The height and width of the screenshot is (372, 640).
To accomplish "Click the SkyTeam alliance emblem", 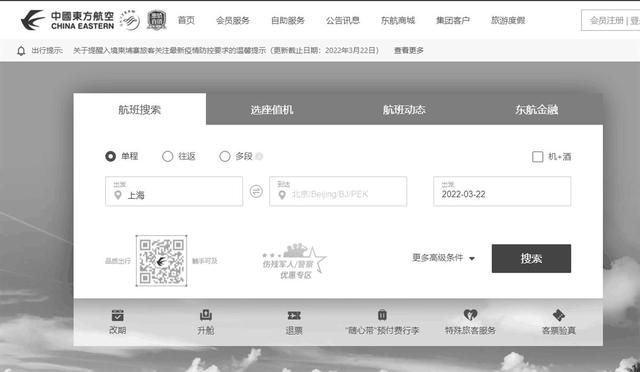I will pos(130,20).
